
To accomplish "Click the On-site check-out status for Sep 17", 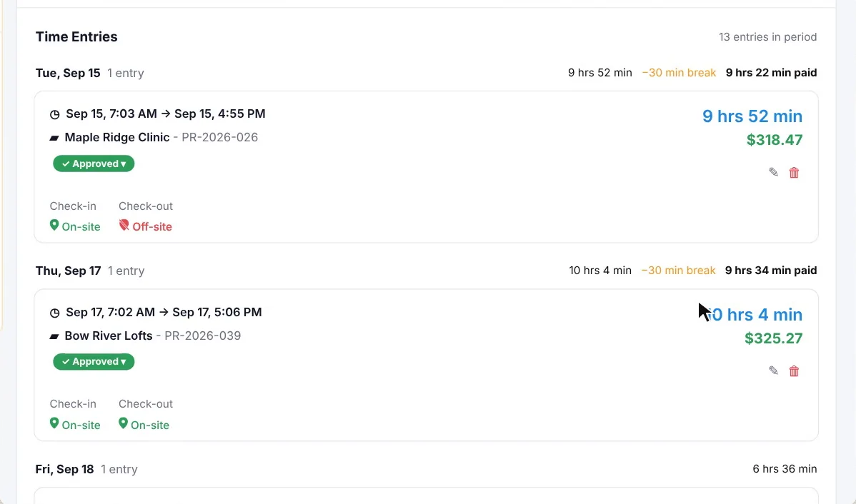I will point(144,425).
